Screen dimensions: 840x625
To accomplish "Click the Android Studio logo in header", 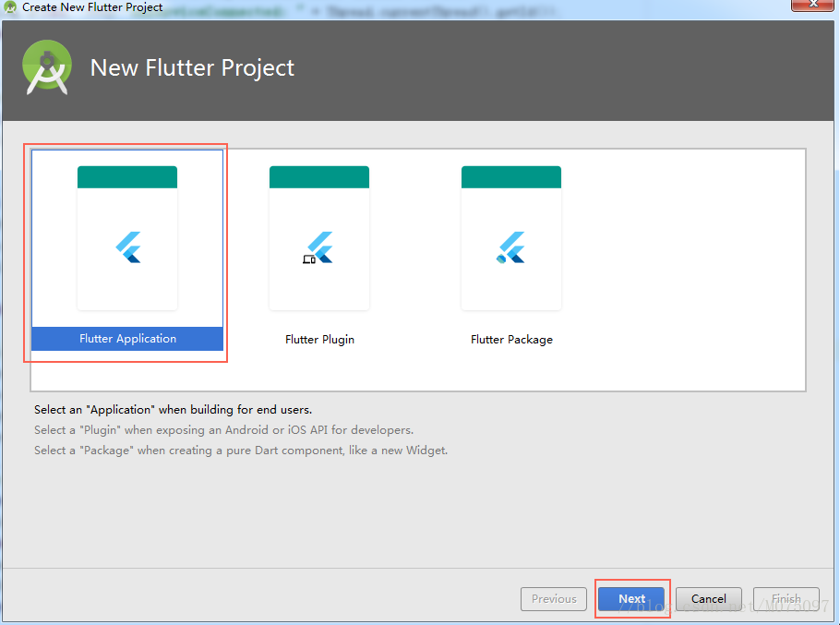I will pos(47,67).
